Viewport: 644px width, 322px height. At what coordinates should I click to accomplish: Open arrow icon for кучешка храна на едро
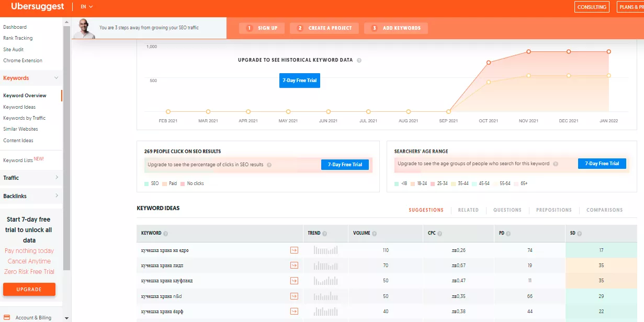[x=294, y=250]
